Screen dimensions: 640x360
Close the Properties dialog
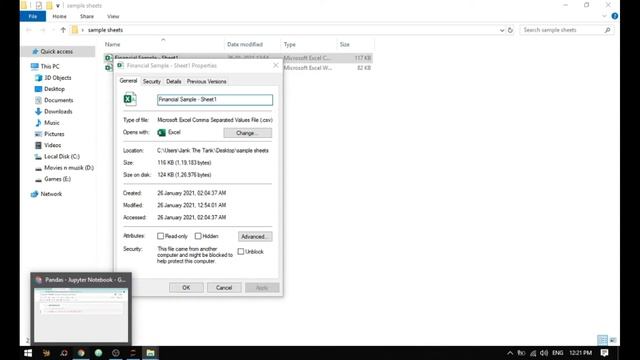(x=276, y=65)
